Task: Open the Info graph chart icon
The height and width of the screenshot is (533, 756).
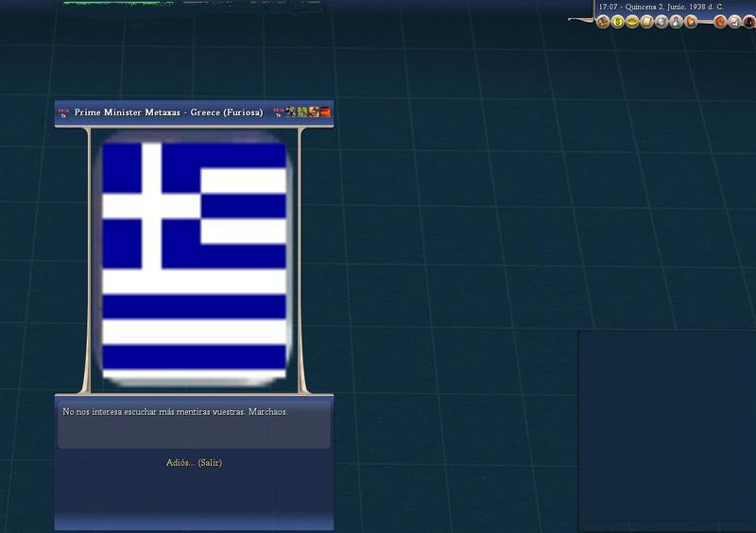Action: pos(735,22)
